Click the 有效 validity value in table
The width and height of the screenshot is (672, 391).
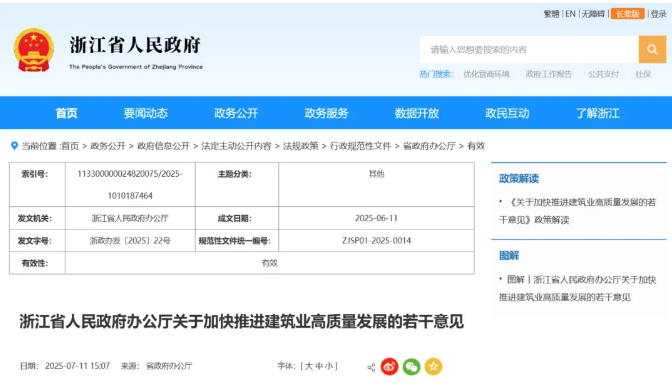[x=270, y=263]
